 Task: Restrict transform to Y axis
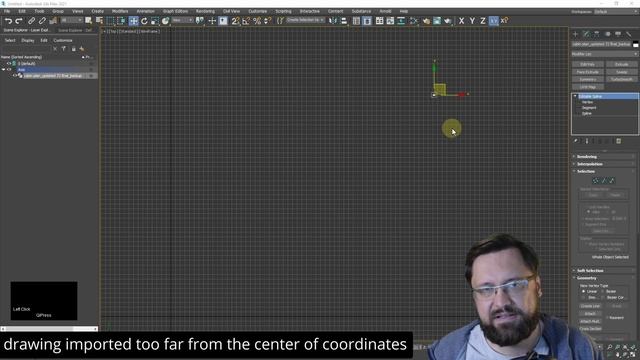pyautogui.click(x=472, y=20)
